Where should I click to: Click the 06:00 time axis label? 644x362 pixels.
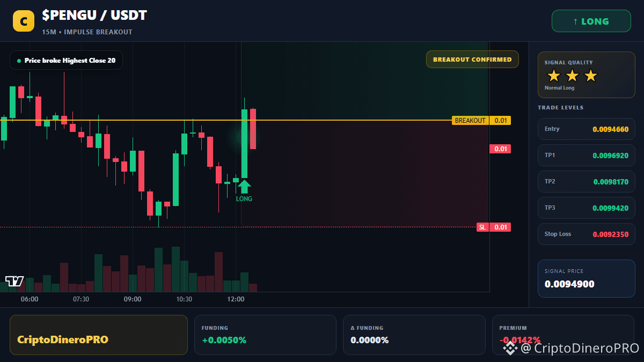(30, 299)
